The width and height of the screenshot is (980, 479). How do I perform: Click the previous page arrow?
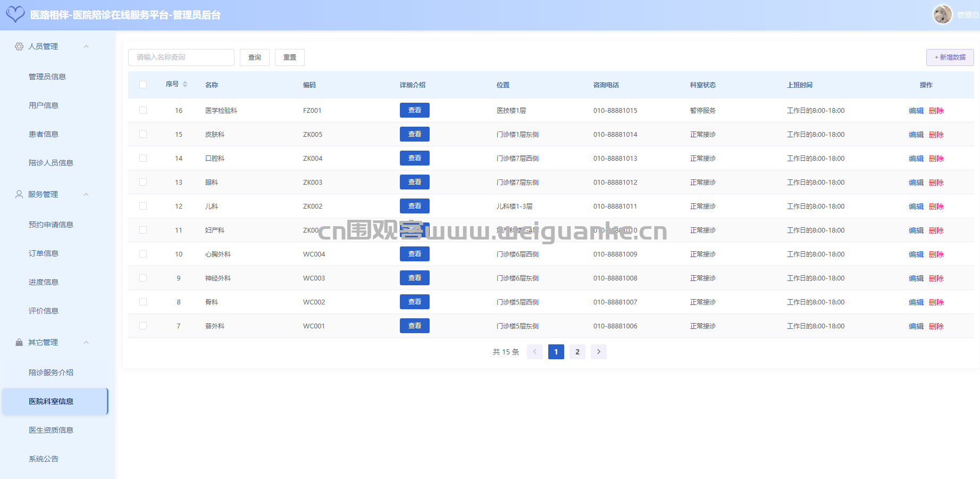[x=534, y=352]
